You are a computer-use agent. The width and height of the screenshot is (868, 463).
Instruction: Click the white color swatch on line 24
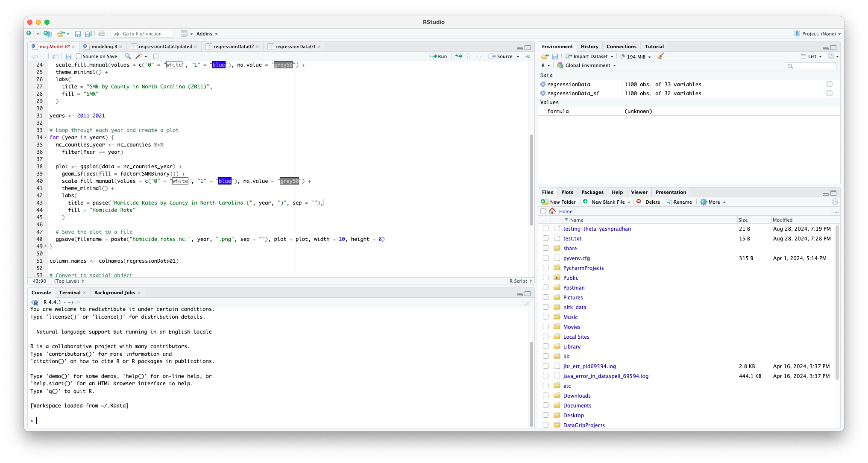[x=174, y=65]
